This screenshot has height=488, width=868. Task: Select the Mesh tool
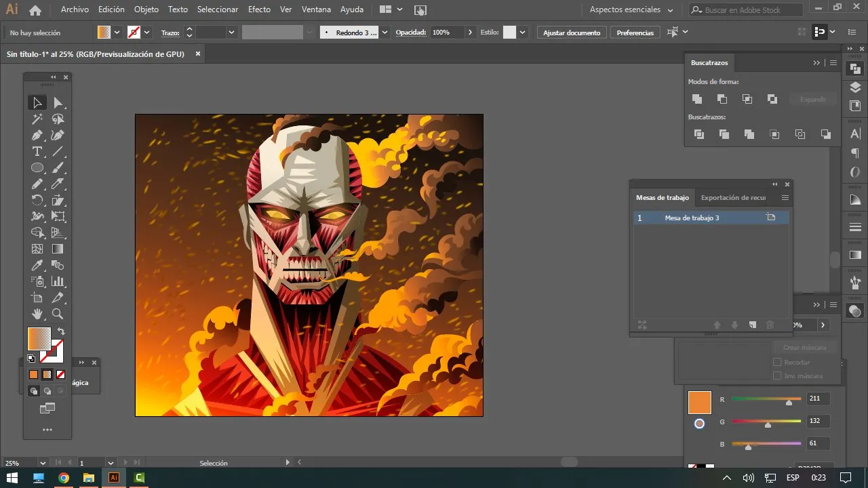coord(37,249)
